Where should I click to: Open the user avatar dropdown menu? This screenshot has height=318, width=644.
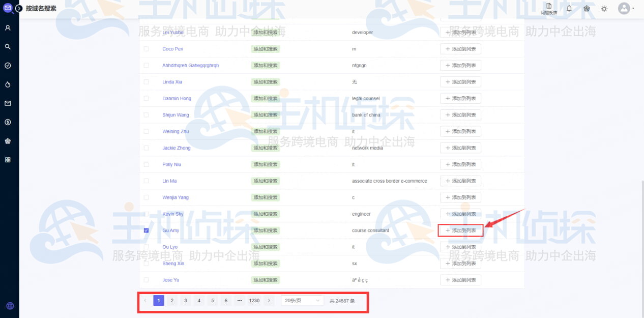click(624, 9)
